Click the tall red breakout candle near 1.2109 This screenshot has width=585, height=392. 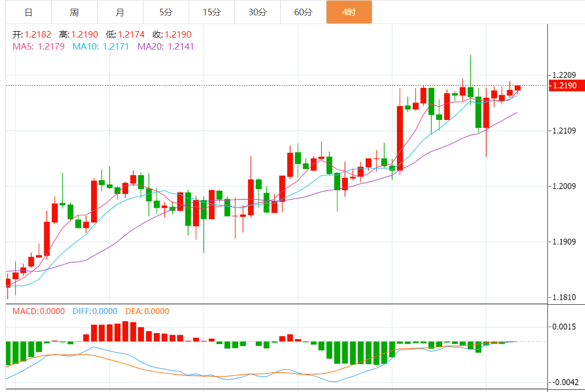(400, 138)
